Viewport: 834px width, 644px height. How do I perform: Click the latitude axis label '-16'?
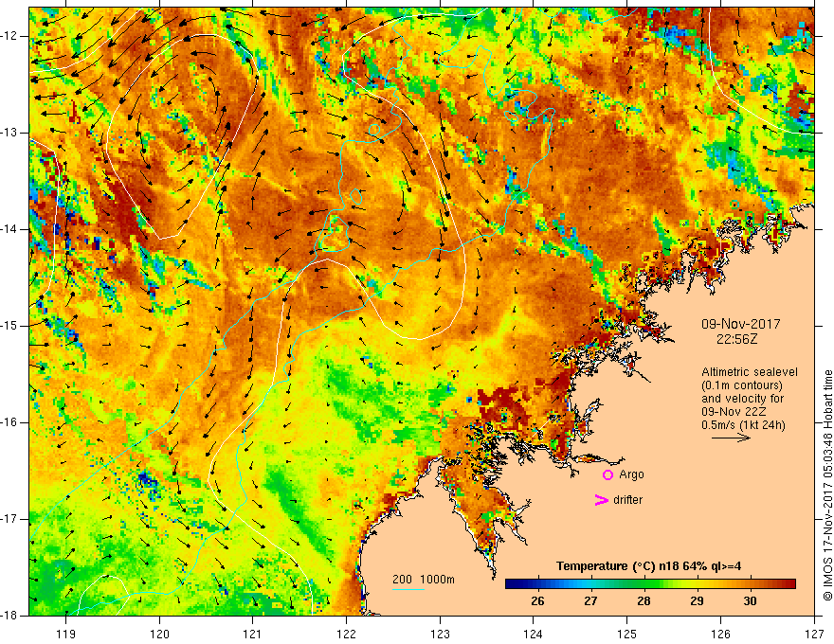[x=9, y=422]
